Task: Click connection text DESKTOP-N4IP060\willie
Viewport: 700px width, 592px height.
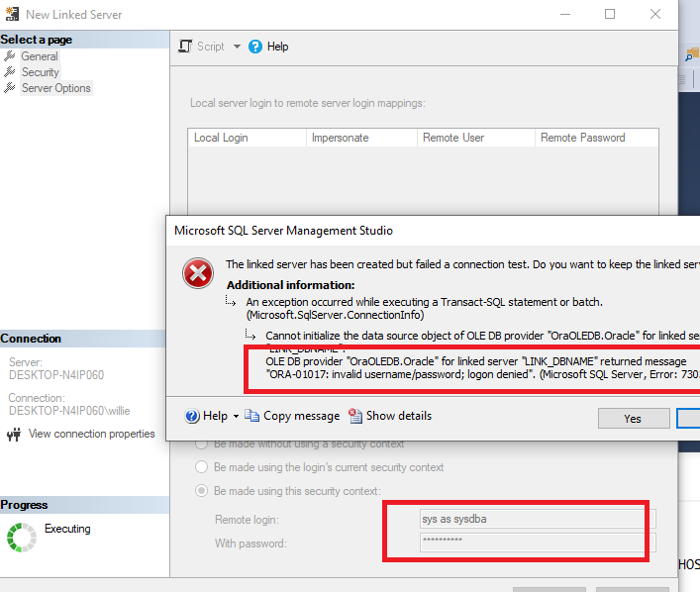Action: [69, 411]
